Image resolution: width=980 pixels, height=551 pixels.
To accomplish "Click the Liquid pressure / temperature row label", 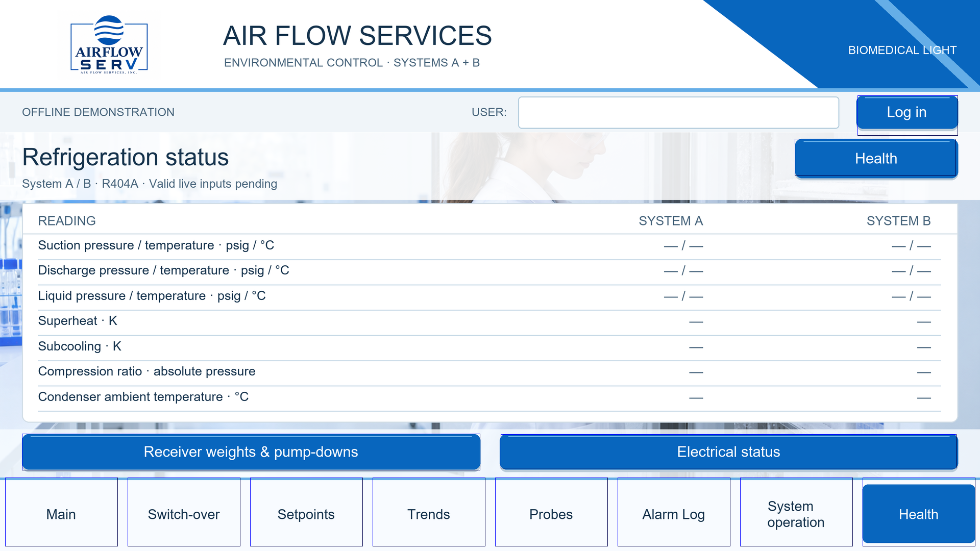I will (x=152, y=296).
